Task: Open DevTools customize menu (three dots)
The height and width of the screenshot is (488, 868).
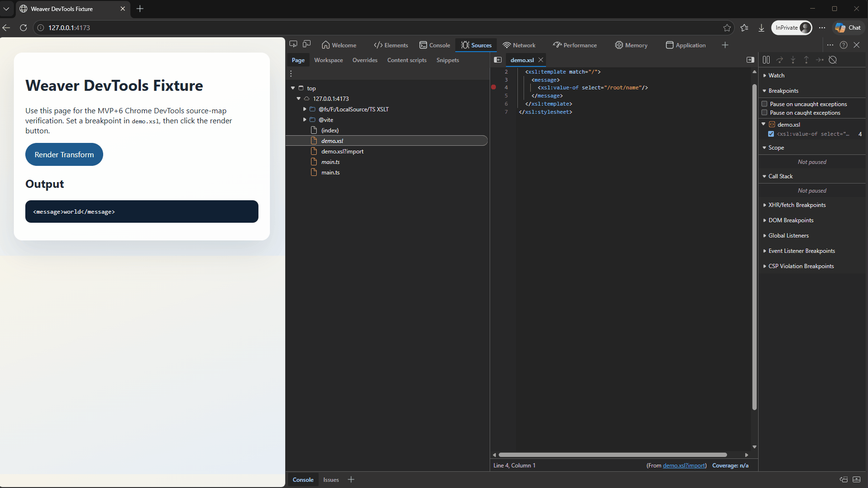Action: coord(830,45)
